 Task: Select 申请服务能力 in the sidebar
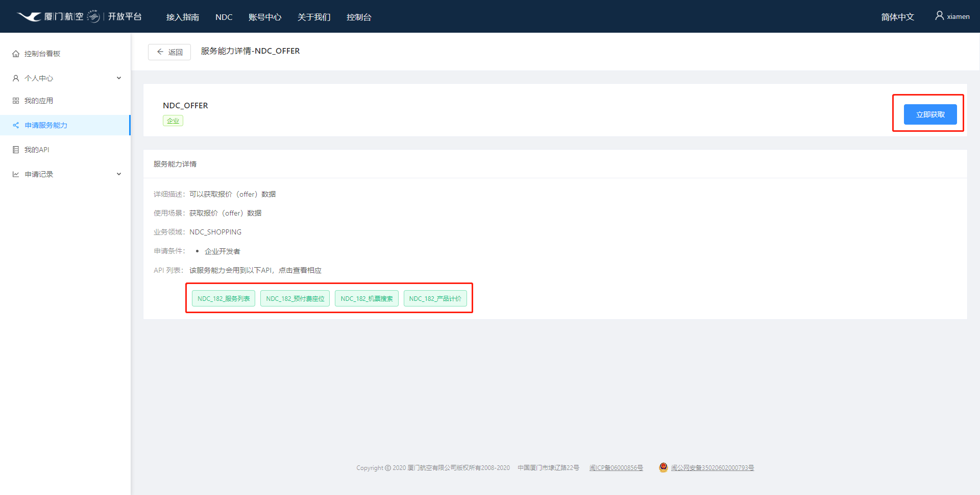coord(65,125)
